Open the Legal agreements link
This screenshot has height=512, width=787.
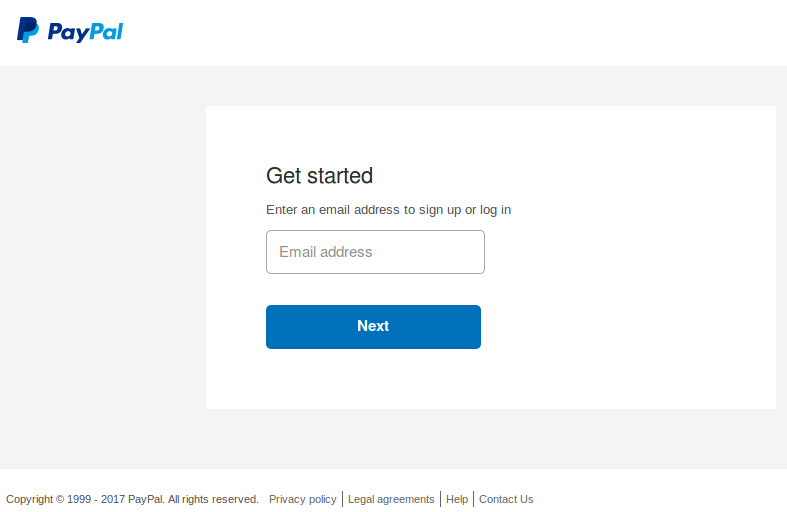tap(391, 499)
